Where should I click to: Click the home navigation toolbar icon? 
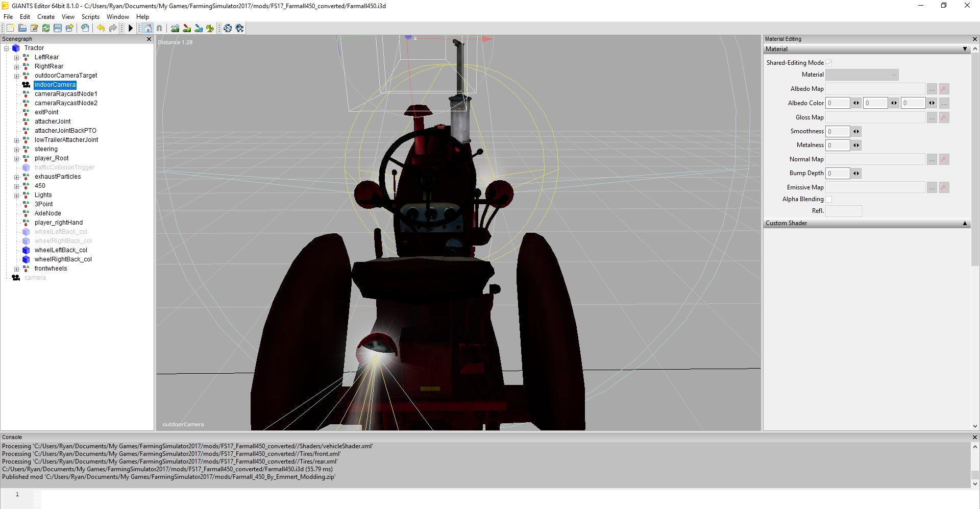tap(148, 28)
